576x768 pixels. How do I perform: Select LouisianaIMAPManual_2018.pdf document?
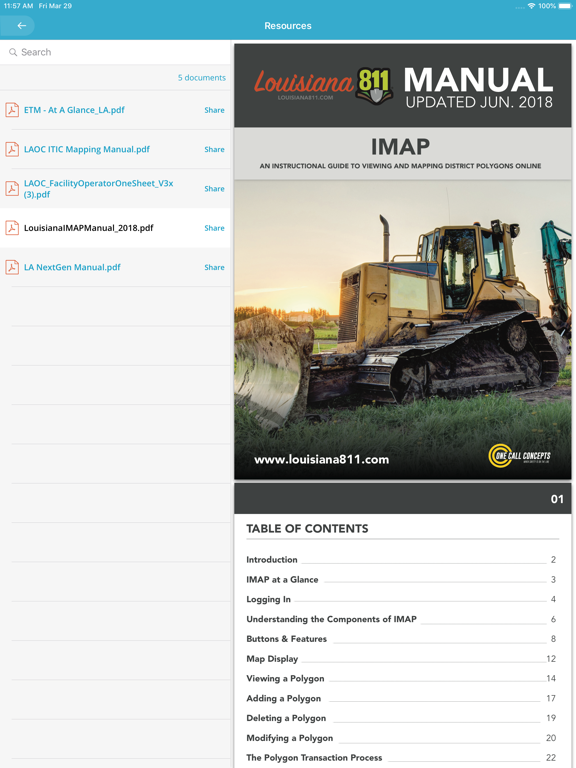tap(89, 228)
